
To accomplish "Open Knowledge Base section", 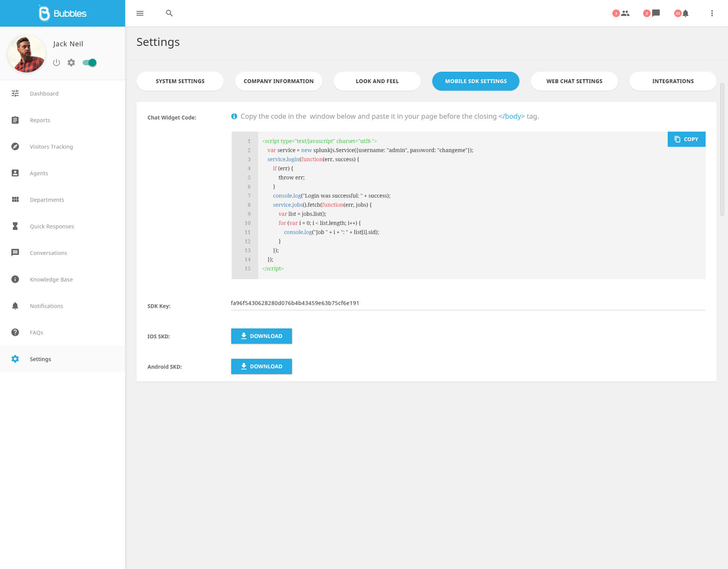I will point(63,279).
